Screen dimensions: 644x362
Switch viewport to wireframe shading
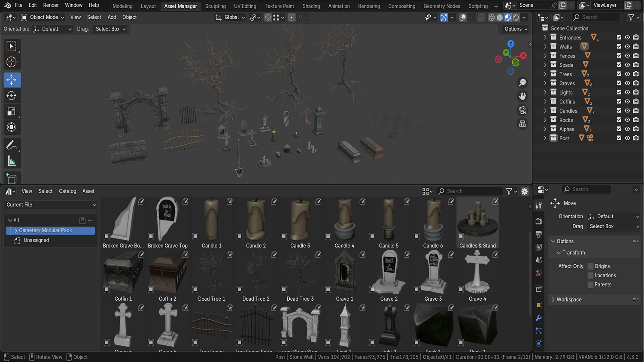click(x=492, y=18)
